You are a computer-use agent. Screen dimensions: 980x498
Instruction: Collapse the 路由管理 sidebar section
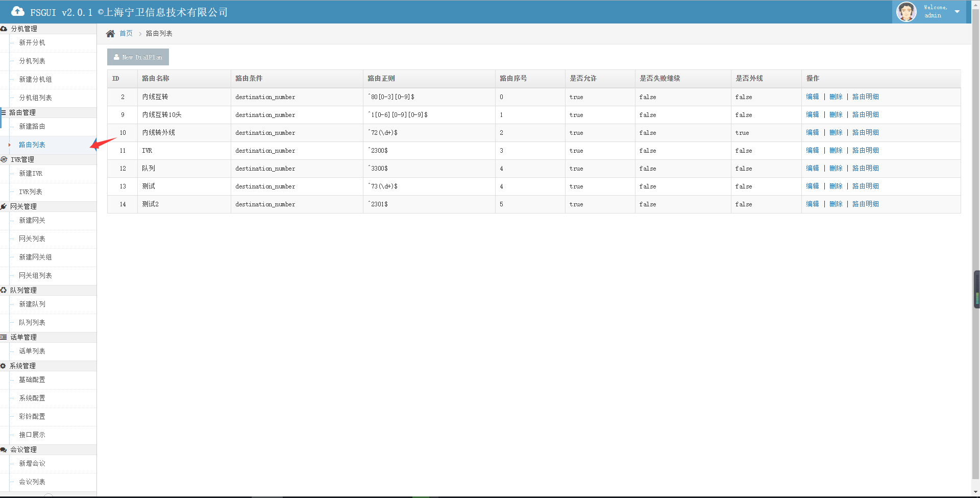(22, 113)
